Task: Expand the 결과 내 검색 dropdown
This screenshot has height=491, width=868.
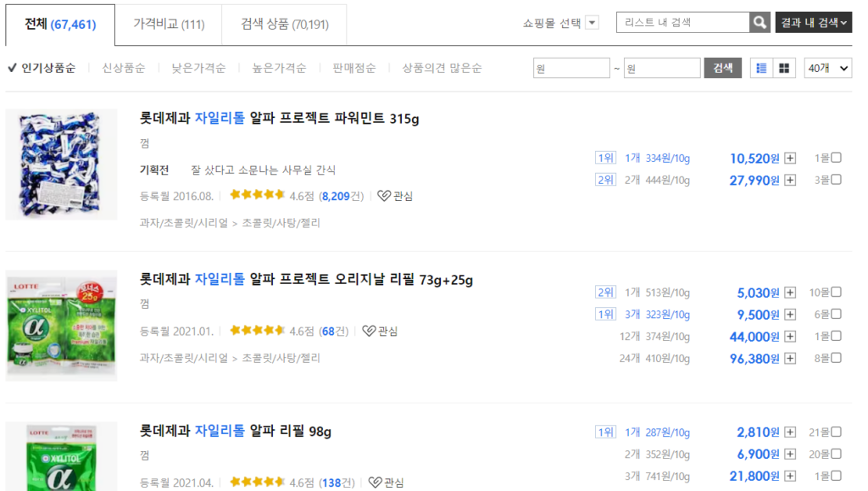Action: tap(812, 22)
